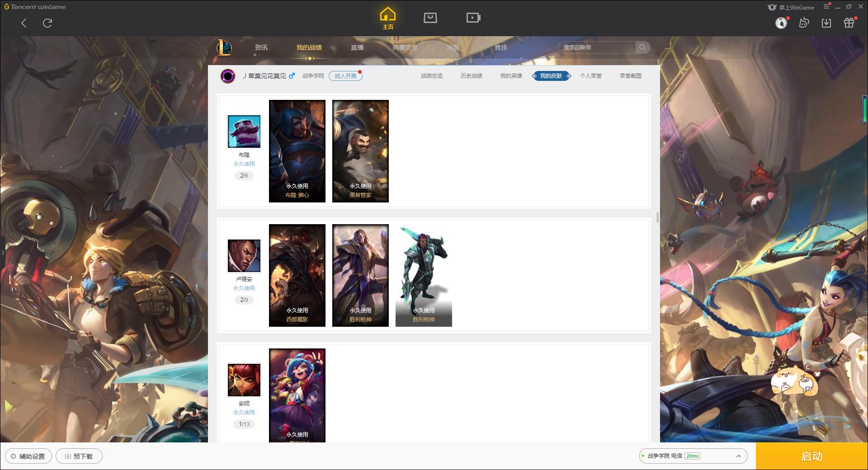
Task: Open the 西部魔影 skin card
Action: point(297,275)
